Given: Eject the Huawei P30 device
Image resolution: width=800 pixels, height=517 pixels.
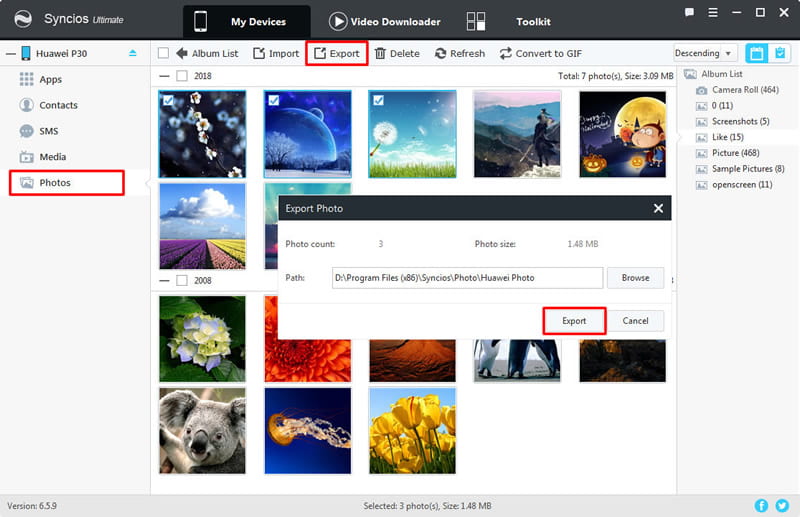Looking at the screenshot, I should pyautogui.click(x=133, y=53).
